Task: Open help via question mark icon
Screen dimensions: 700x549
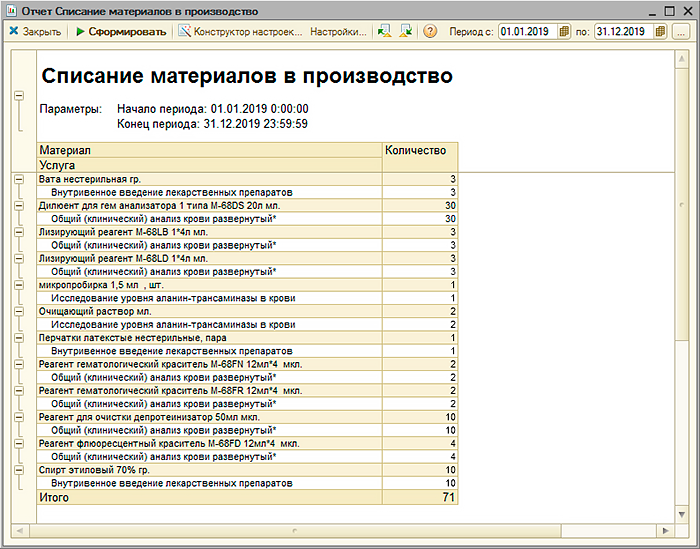Action: pyautogui.click(x=431, y=32)
